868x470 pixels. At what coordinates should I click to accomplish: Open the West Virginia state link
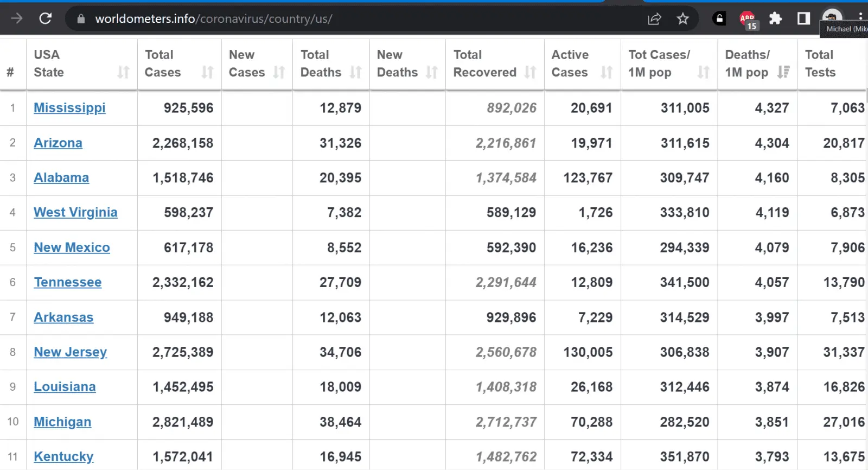[x=75, y=213]
